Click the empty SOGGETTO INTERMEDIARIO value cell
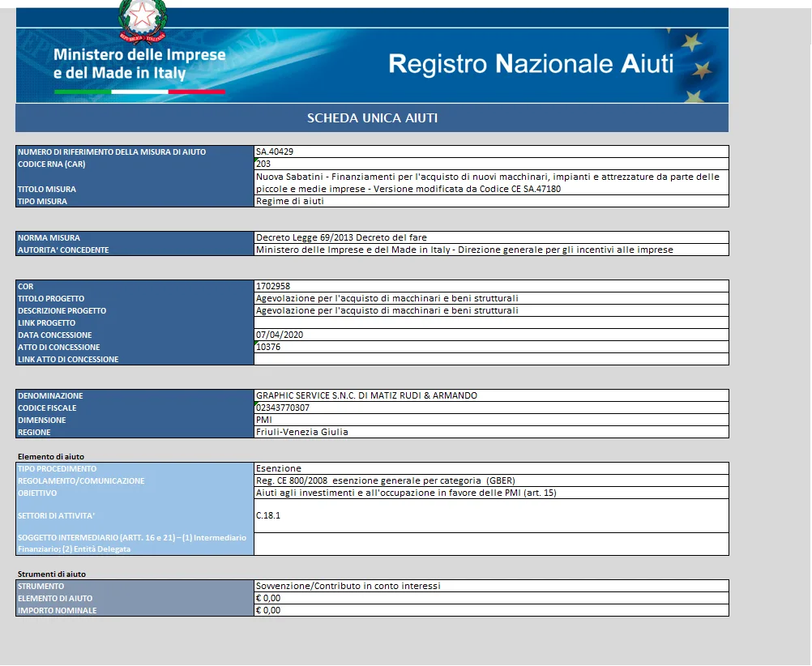This screenshot has width=812, height=666. (491, 544)
